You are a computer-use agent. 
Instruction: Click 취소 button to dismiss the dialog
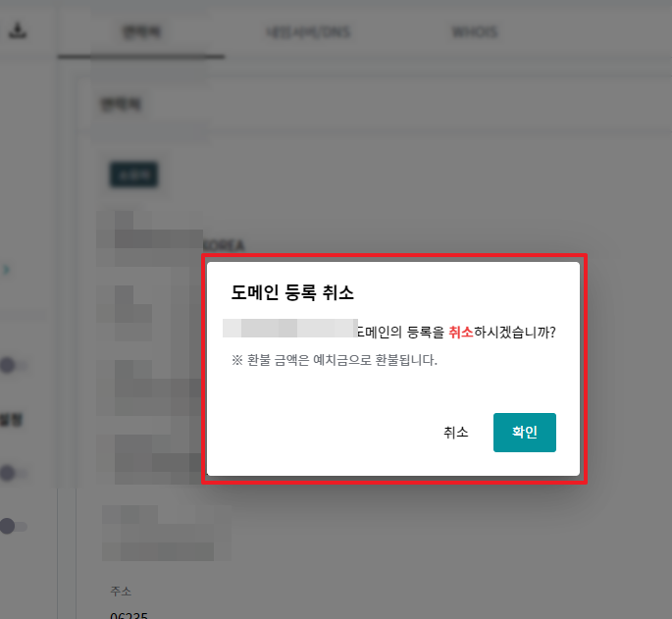coord(456,433)
